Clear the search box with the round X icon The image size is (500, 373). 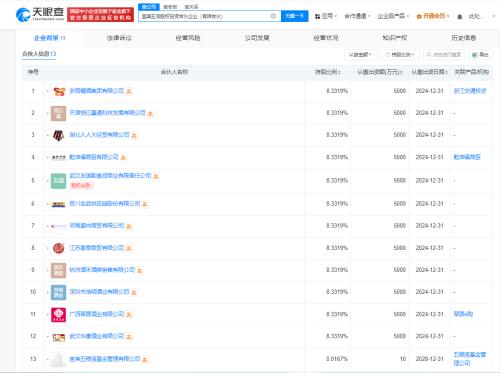(273, 16)
